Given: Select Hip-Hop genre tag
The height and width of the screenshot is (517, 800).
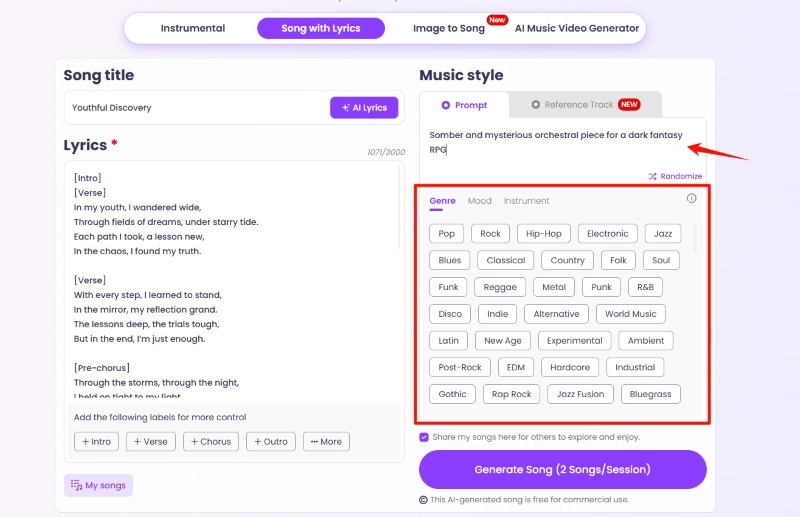Looking at the screenshot, I should pos(544,234).
